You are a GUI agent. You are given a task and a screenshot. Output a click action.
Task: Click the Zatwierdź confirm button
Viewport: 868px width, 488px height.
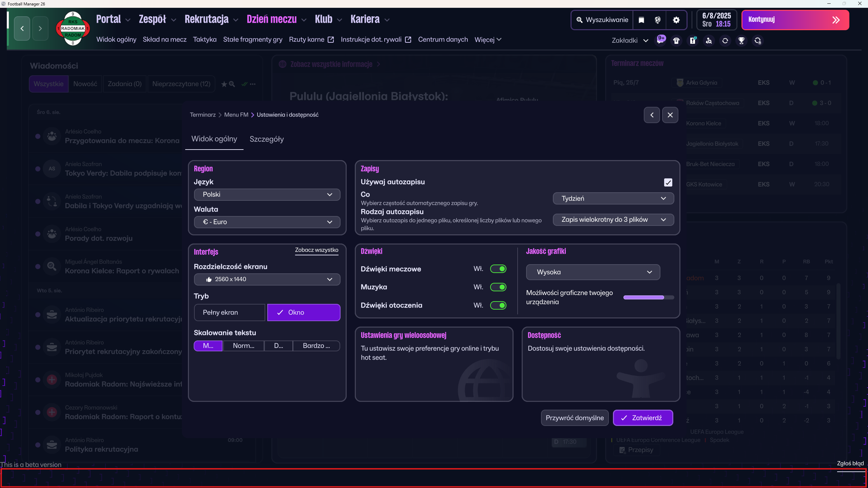coord(643,418)
